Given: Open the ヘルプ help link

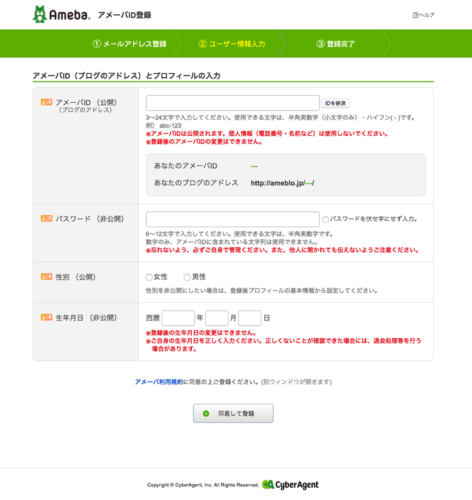Looking at the screenshot, I should (x=423, y=15).
